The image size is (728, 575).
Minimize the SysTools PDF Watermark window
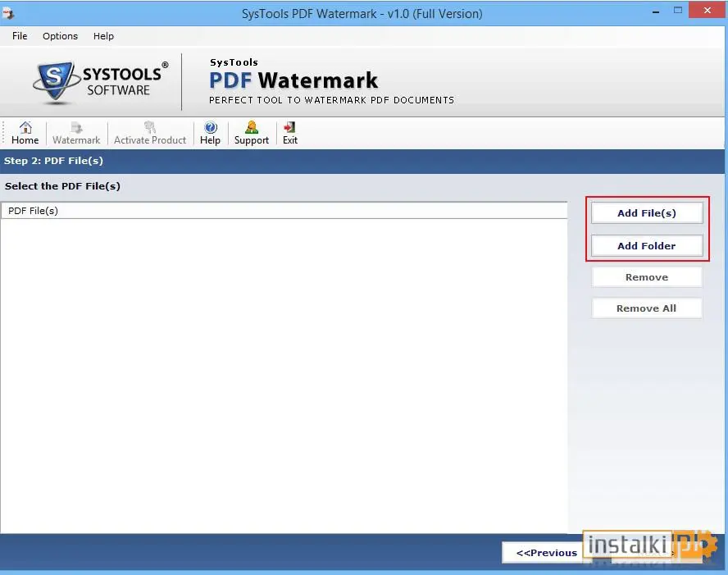pyautogui.click(x=656, y=11)
